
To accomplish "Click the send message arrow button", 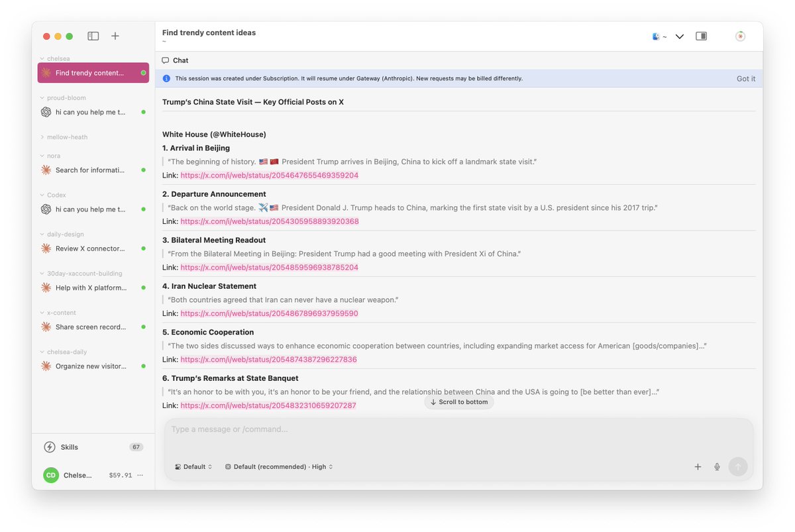I will point(738,466).
